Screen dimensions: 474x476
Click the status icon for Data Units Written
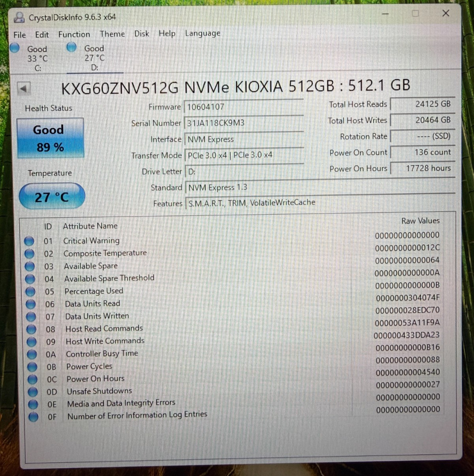31,317
